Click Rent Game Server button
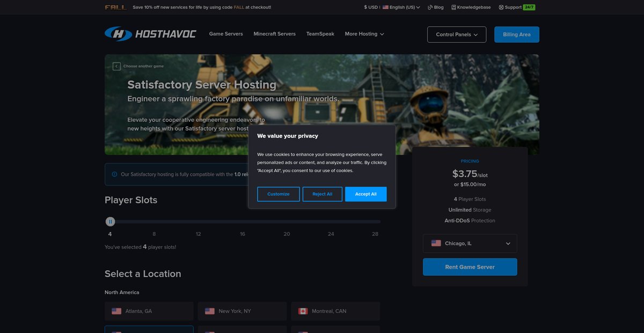Screen dimensions: 644x333 click(x=470, y=267)
